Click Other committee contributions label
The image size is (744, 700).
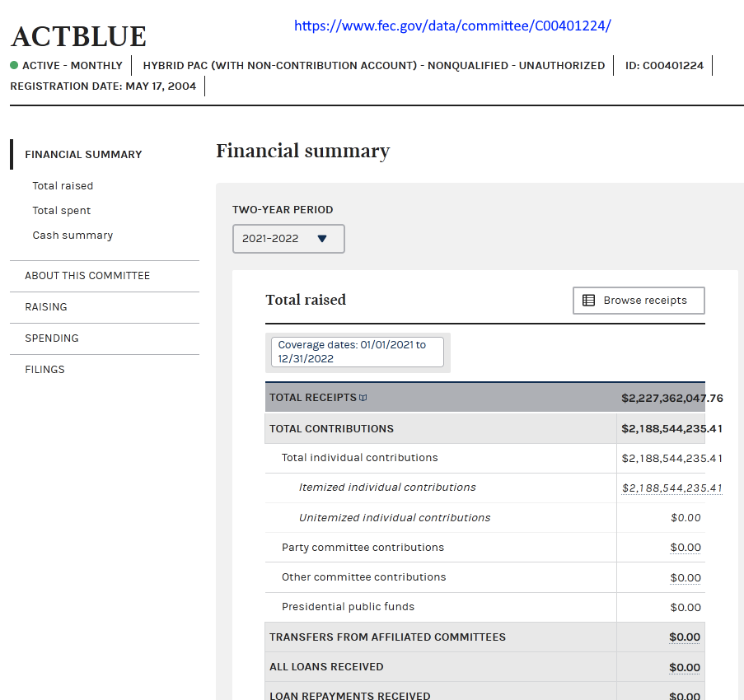(x=364, y=576)
